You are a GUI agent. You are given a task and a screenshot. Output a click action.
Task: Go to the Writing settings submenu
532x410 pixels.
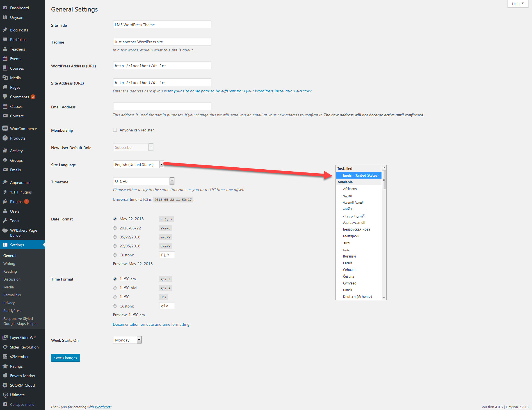point(9,264)
